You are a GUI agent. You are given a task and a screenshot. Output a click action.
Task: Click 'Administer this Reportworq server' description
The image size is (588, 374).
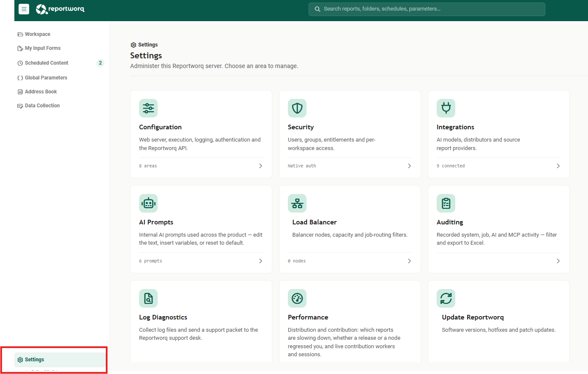point(214,66)
